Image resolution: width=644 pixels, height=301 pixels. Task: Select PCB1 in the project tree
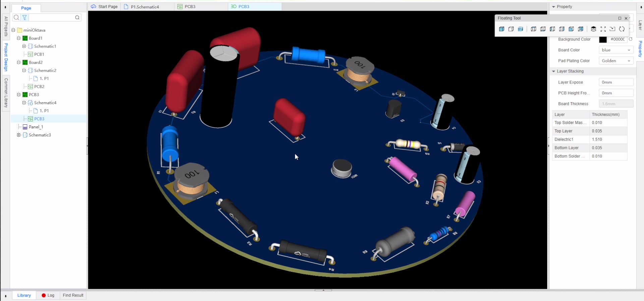point(39,54)
